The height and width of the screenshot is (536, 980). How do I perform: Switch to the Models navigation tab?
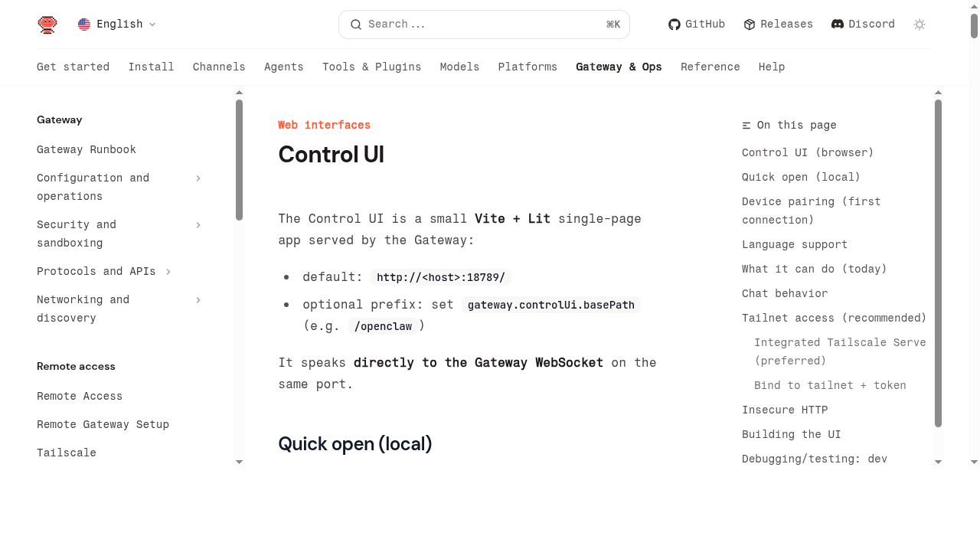[x=459, y=67]
